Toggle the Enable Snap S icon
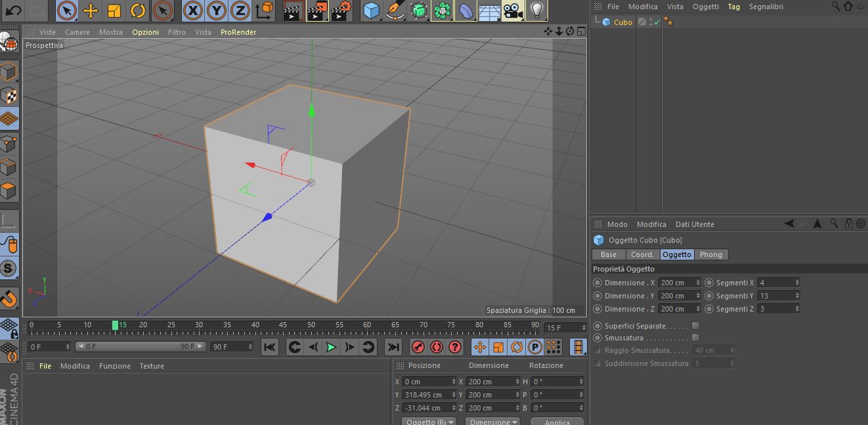This screenshot has width=868, height=425. pos(9,268)
